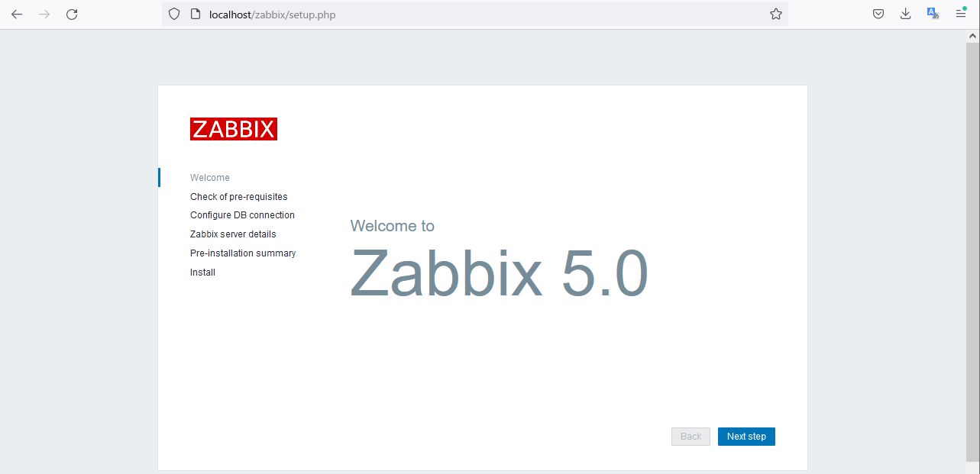Open the Pocket save icon
This screenshot has width=980, height=474.
pos(878,14)
